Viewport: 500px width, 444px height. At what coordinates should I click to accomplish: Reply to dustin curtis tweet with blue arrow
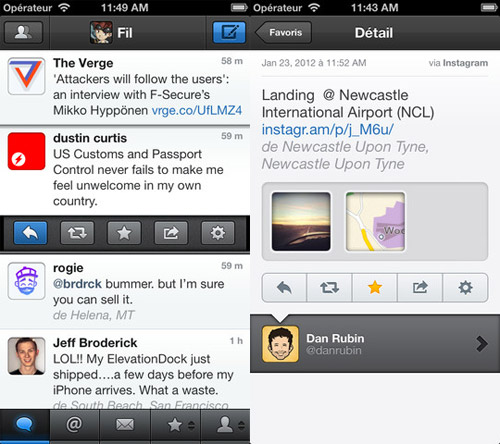30,233
